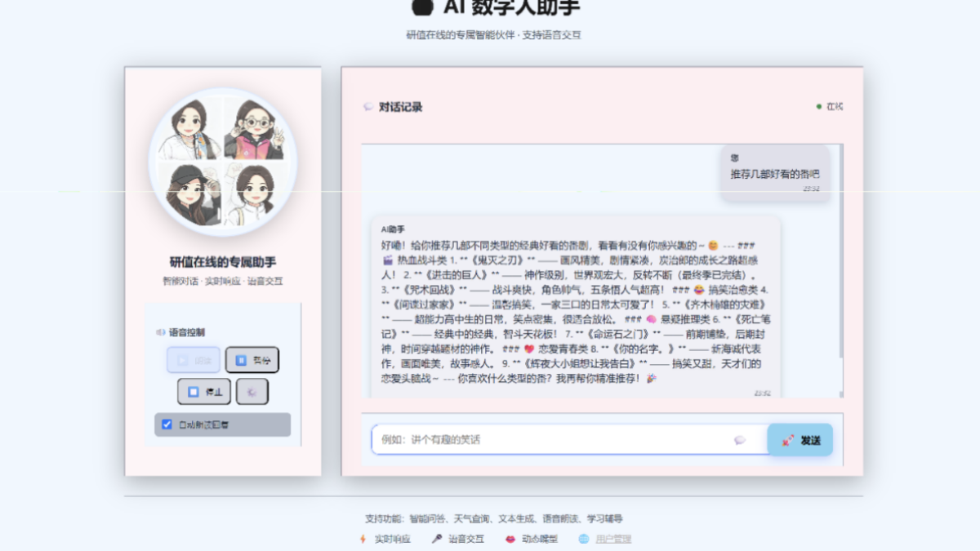Screen dimensions: 980x551
Task: Click the subtitle under the page title
Action: [494, 35]
